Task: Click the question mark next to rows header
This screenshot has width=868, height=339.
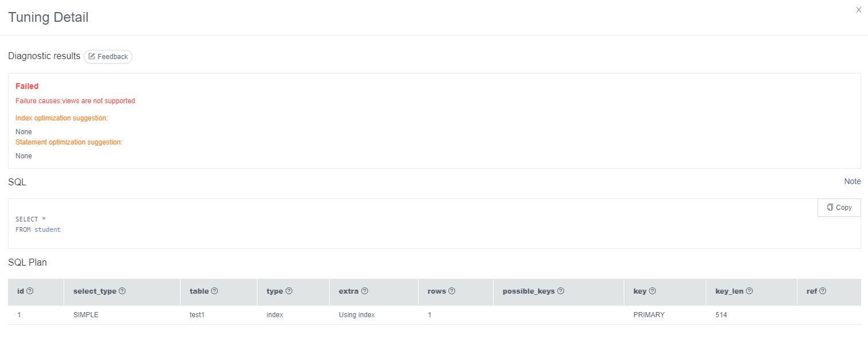Action: pyautogui.click(x=452, y=291)
